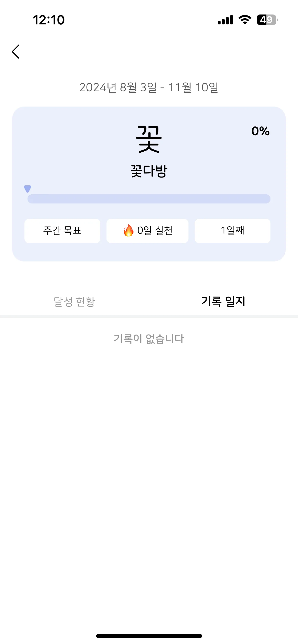Screen dimensions: 298x644
Task: Tap the 12:10 clock in status bar
Action: [x=49, y=20]
